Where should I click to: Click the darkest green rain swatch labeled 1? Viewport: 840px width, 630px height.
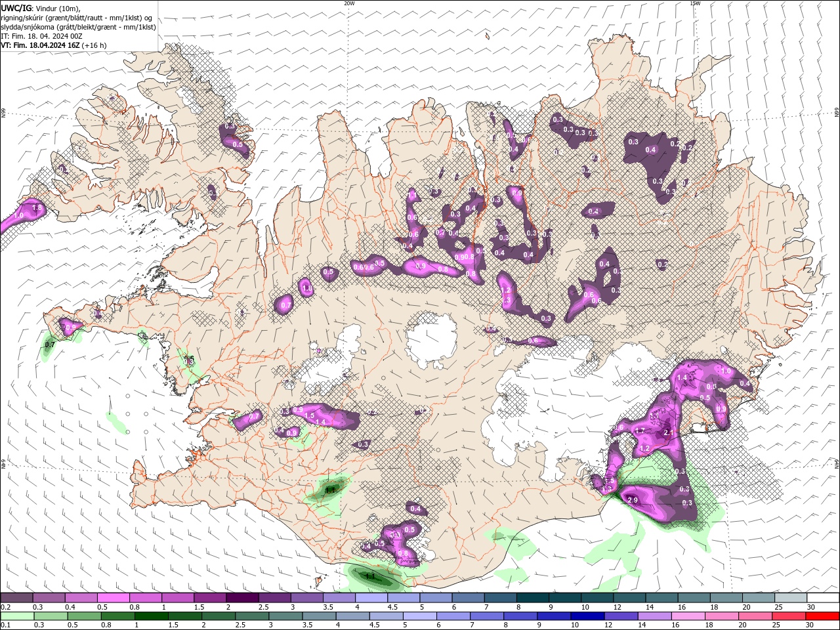point(151,616)
